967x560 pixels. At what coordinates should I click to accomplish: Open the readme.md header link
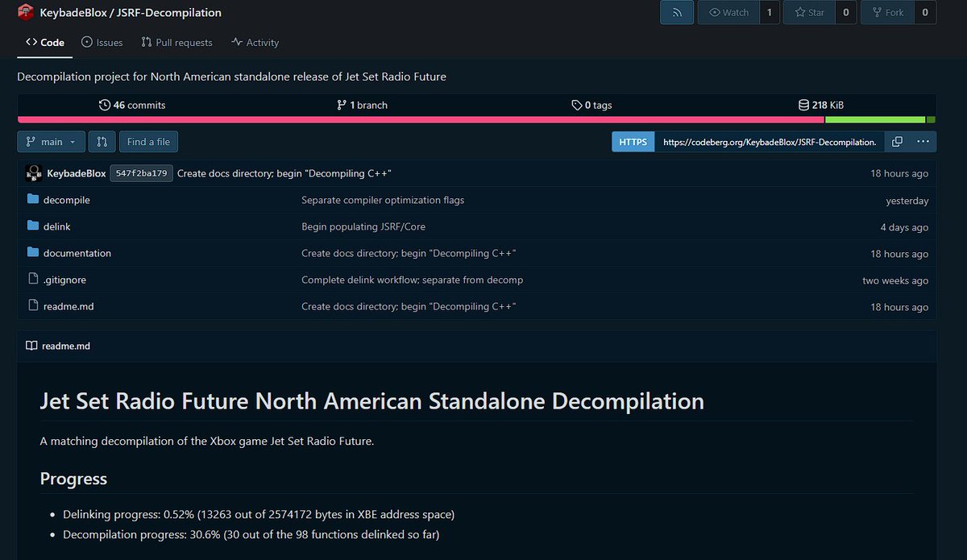coord(66,346)
